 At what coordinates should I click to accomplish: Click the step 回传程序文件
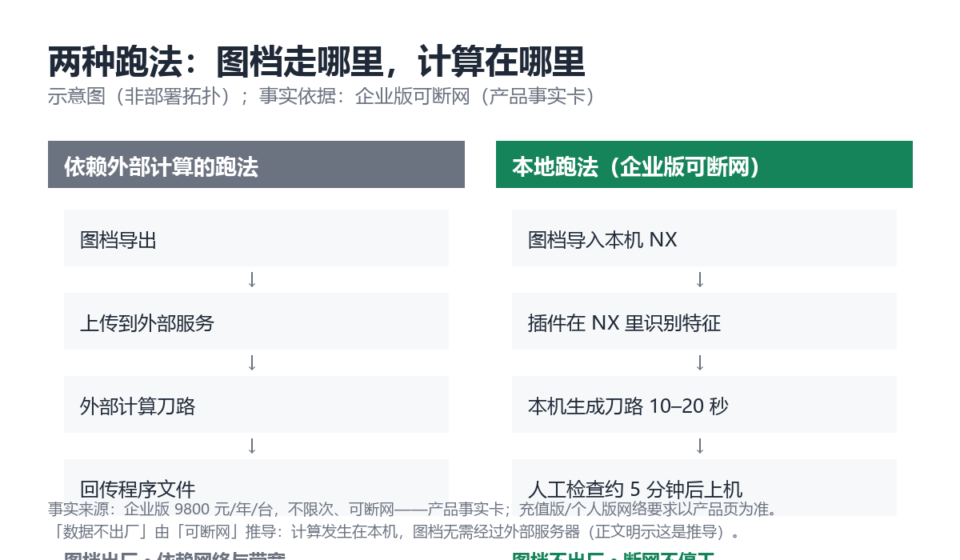click(x=256, y=488)
